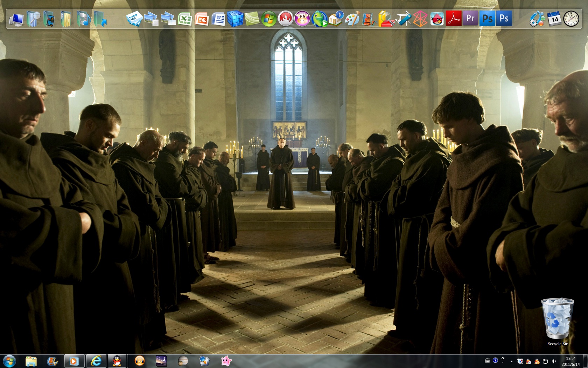Click the taskbar clock showing 13:54
The height and width of the screenshot is (368, 588).
[570, 361]
